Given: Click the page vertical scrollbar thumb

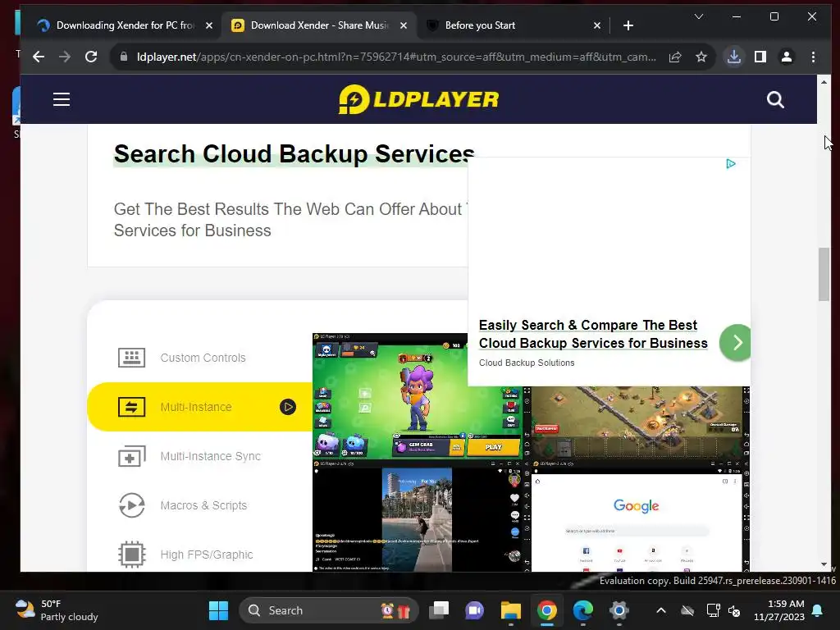Looking at the screenshot, I should click(x=824, y=274).
